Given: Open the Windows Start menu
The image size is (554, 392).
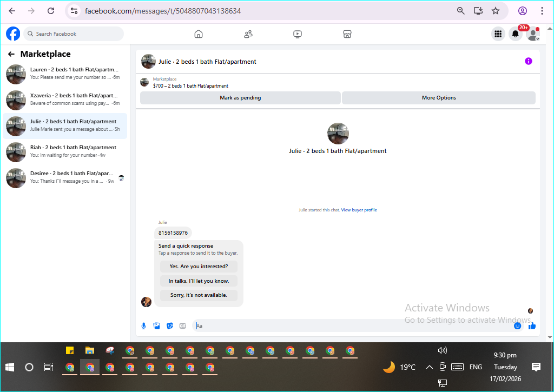Looking at the screenshot, I should tap(10, 367).
